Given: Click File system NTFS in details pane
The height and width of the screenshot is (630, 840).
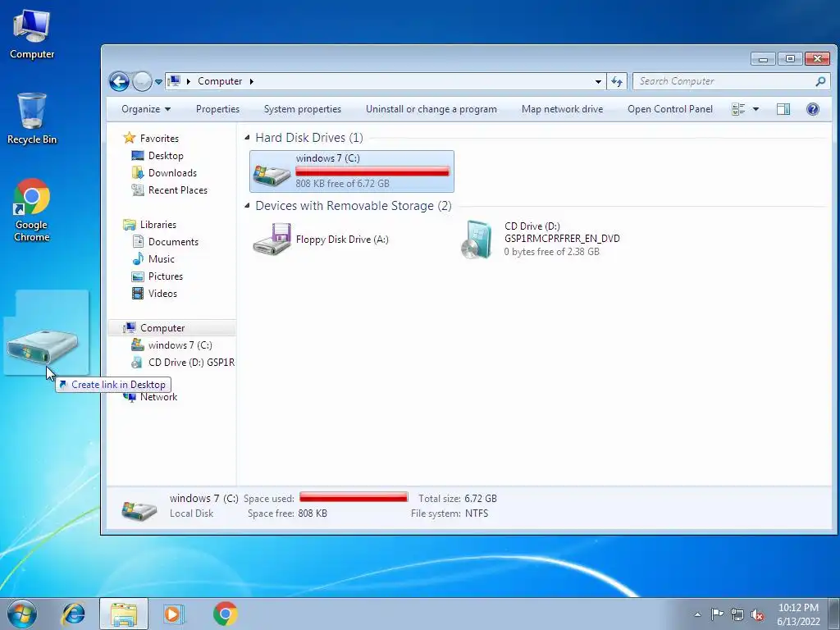Looking at the screenshot, I should click(x=450, y=514).
